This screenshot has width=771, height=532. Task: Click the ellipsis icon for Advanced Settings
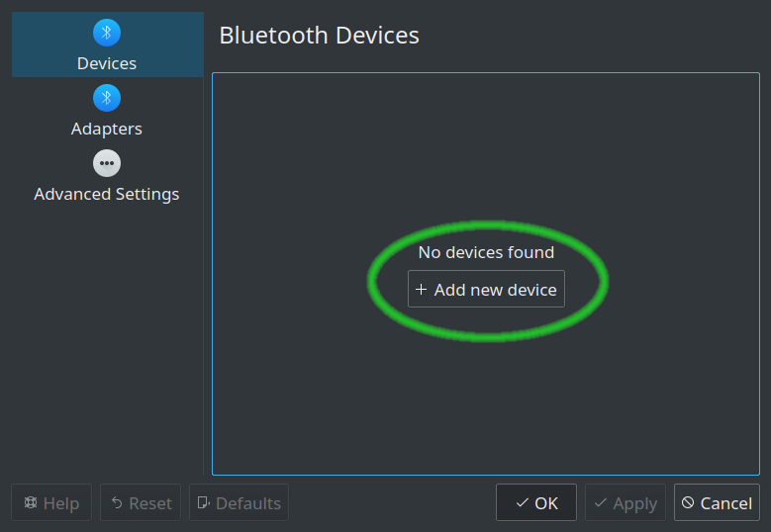[107, 163]
